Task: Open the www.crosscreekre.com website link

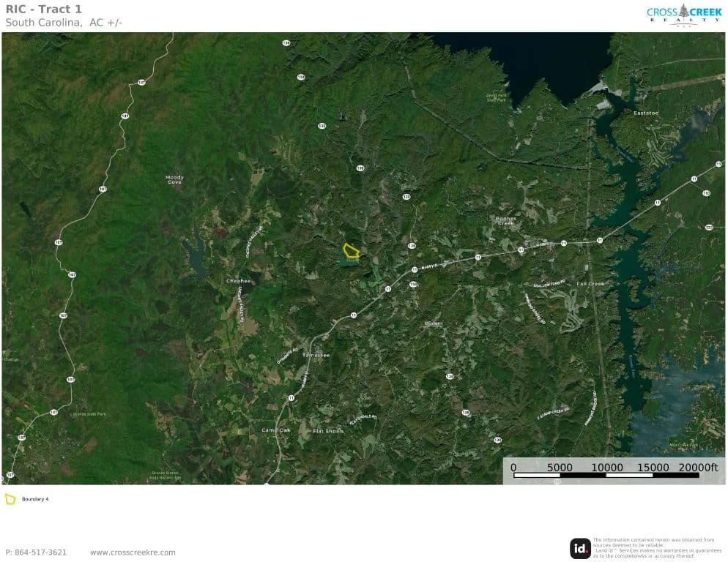Action: coord(133,552)
